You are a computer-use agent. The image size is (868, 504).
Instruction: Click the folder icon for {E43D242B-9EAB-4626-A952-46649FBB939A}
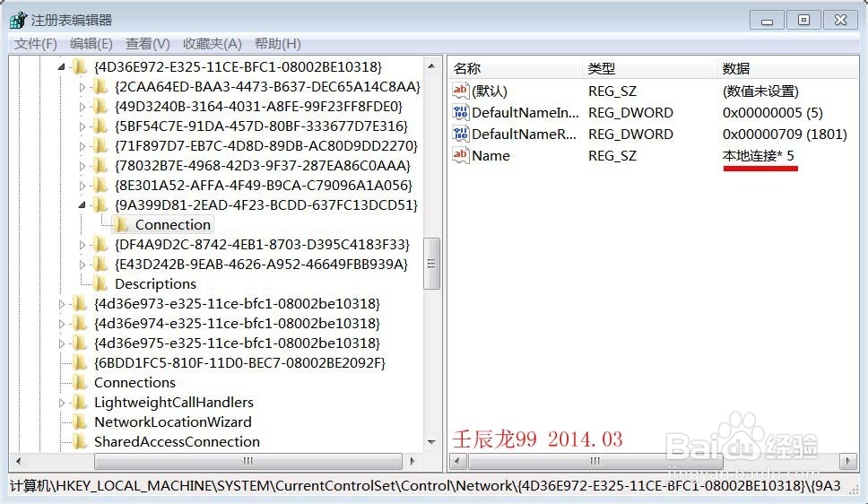(x=100, y=265)
